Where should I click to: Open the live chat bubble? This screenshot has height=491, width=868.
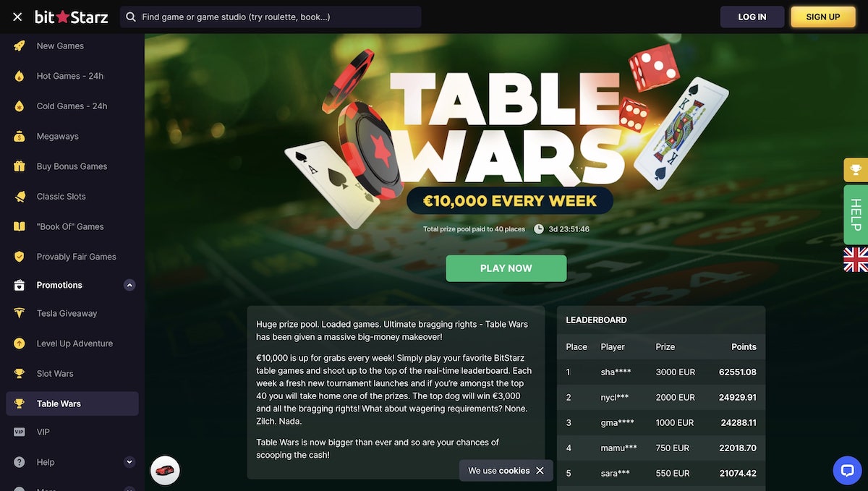[847, 470]
